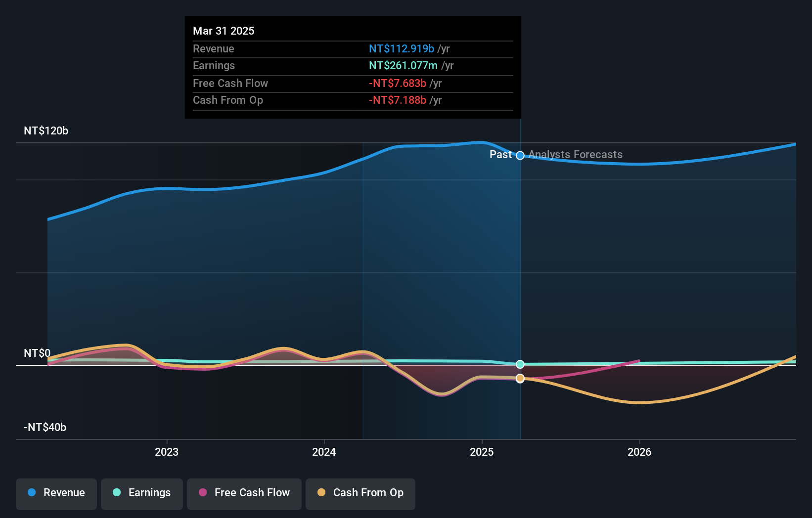Click the 2023 x-axis label

(167, 452)
